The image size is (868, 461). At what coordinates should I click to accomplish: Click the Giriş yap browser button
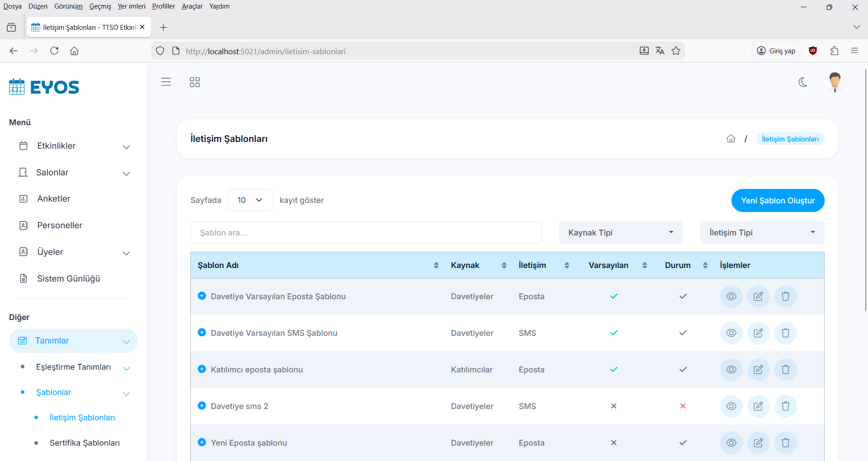(x=776, y=51)
